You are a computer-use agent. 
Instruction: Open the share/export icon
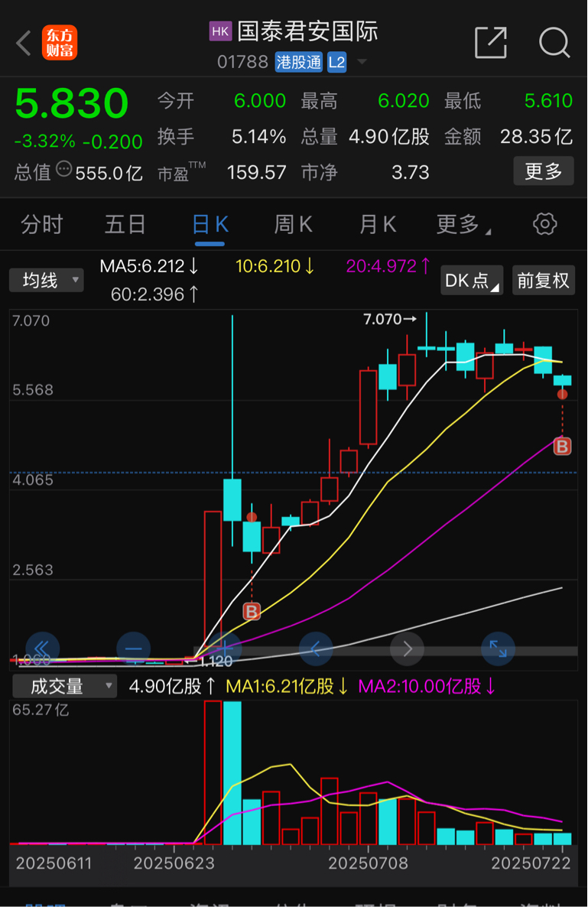(x=491, y=42)
